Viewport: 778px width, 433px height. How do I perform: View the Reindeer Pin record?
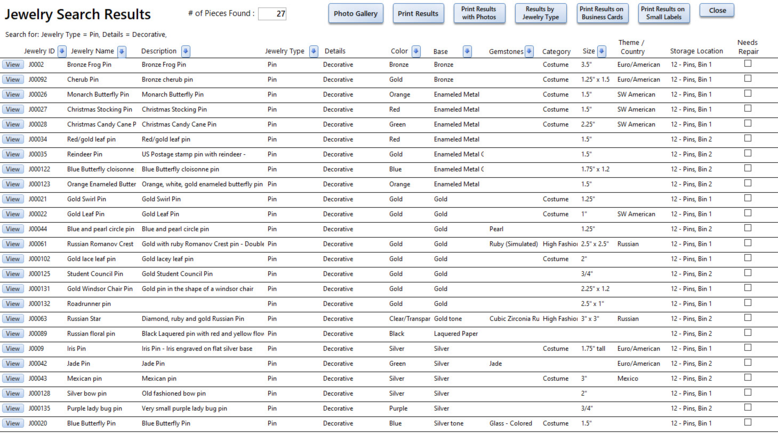(x=12, y=154)
